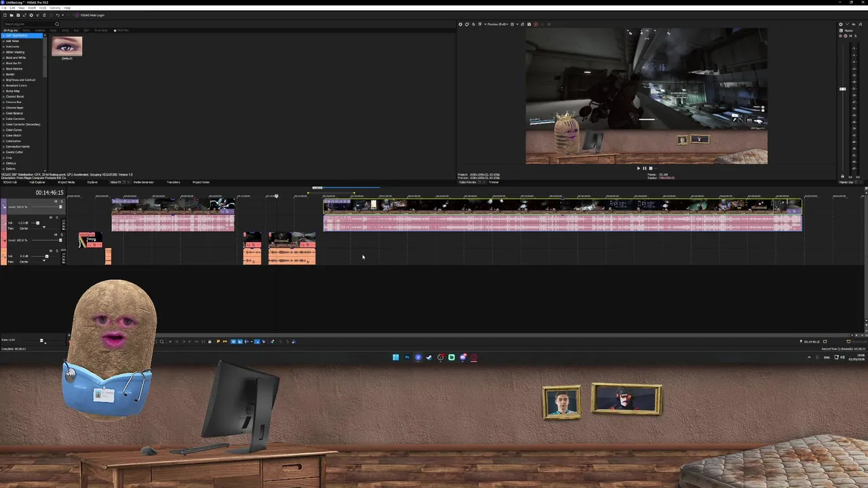
Task: Click the VEGAS Hub purple circle icon
Action: pos(77,15)
